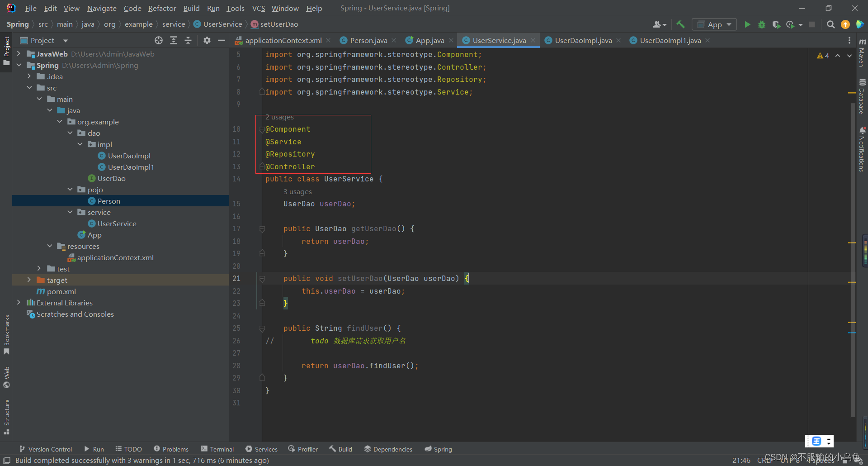
Task: Expand the JavaWeb project node
Action: (19, 54)
